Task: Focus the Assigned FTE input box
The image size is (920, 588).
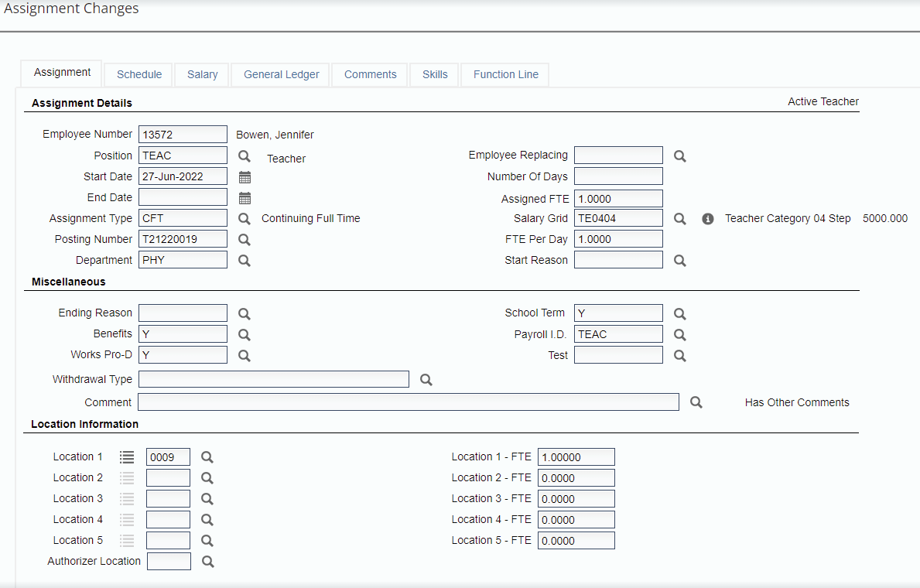Action: coord(617,199)
